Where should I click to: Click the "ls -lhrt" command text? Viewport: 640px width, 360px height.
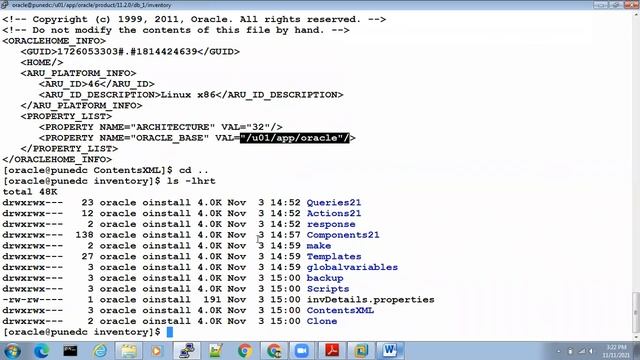(191, 181)
